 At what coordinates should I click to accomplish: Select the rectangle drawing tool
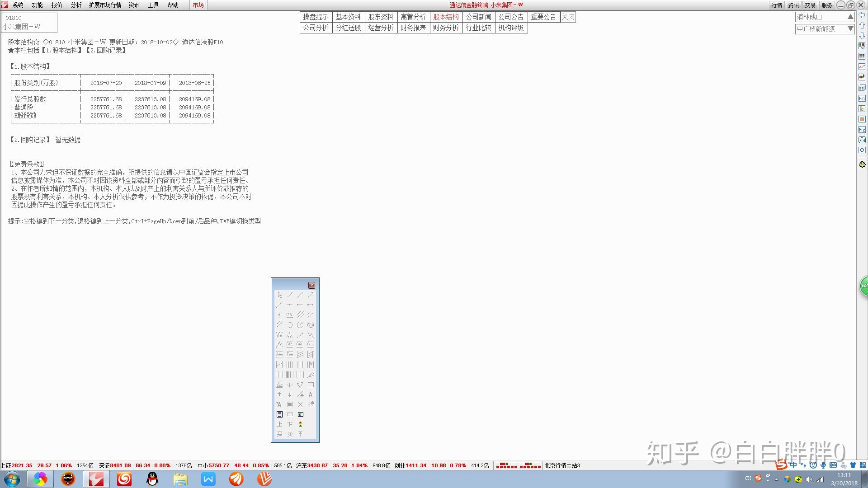click(311, 385)
